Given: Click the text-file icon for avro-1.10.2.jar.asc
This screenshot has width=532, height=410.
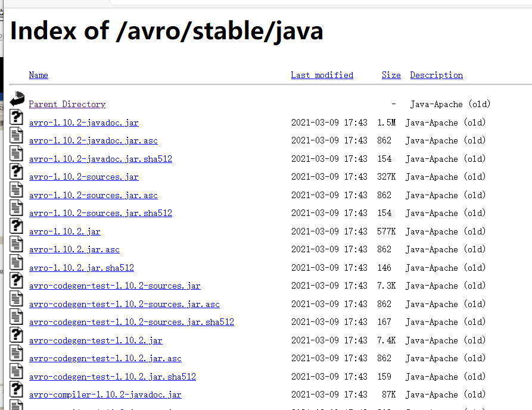Looking at the screenshot, I should (16, 244).
